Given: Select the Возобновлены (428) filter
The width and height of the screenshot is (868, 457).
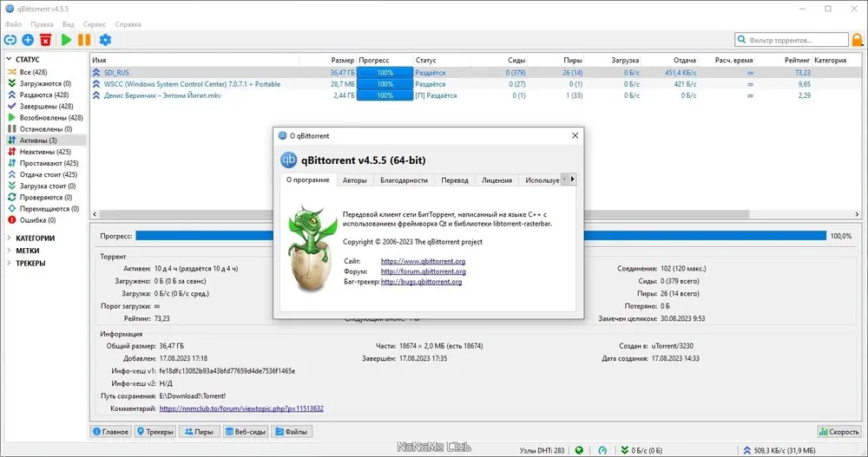Looking at the screenshot, I should (x=51, y=118).
